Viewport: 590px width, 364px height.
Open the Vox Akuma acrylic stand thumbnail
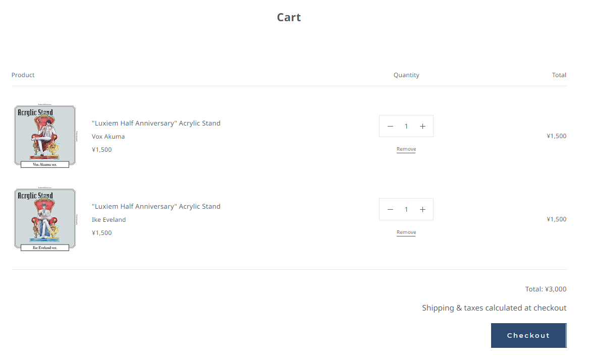pos(45,136)
